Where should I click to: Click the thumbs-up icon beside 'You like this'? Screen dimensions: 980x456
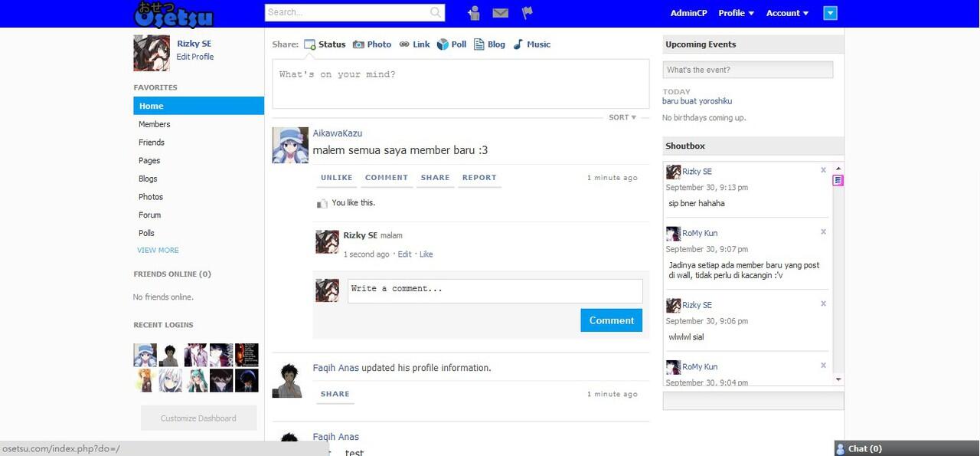(322, 204)
